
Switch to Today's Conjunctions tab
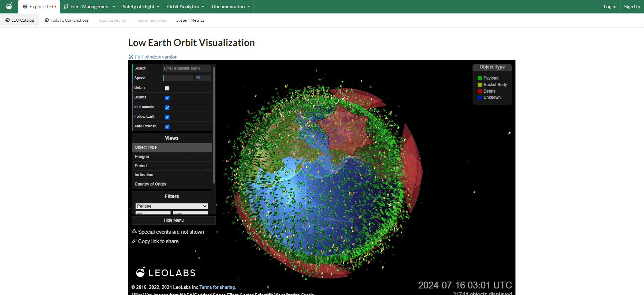click(x=67, y=20)
